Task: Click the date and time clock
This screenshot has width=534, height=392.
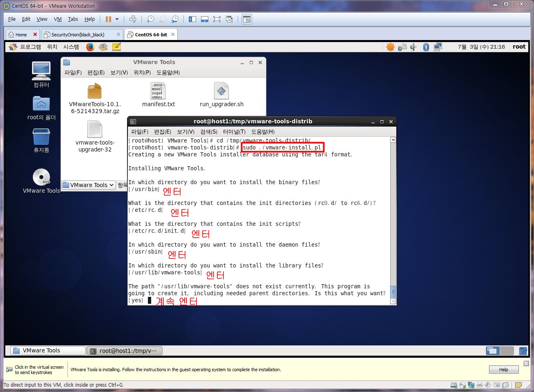Action: coord(481,47)
